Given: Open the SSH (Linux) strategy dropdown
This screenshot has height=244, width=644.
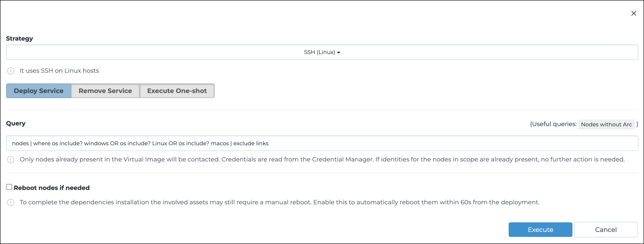Looking at the screenshot, I should [x=322, y=52].
